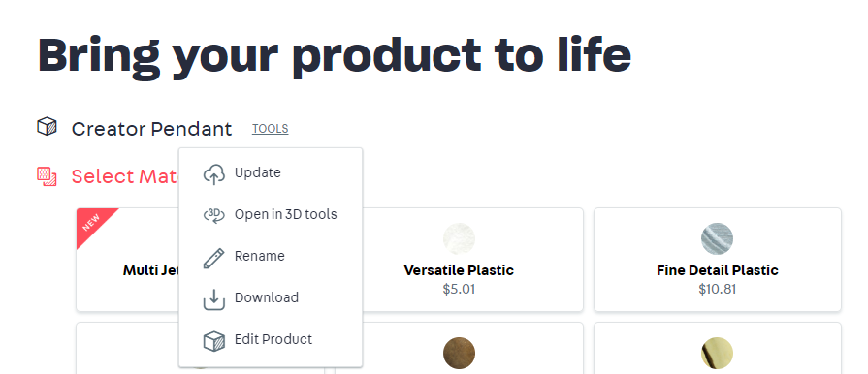Image resolution: width=868 pixels, height=374 pixels.
Task: Click the grey Fine Detail Plastic swatch
Action: [x=717, y=239]
